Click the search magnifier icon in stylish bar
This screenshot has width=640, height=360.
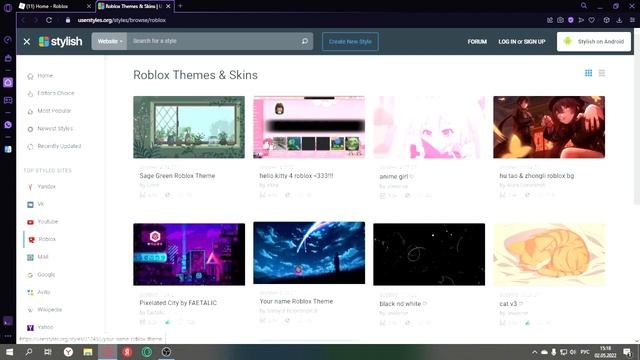pyautogui.click(x=305, y=41)
